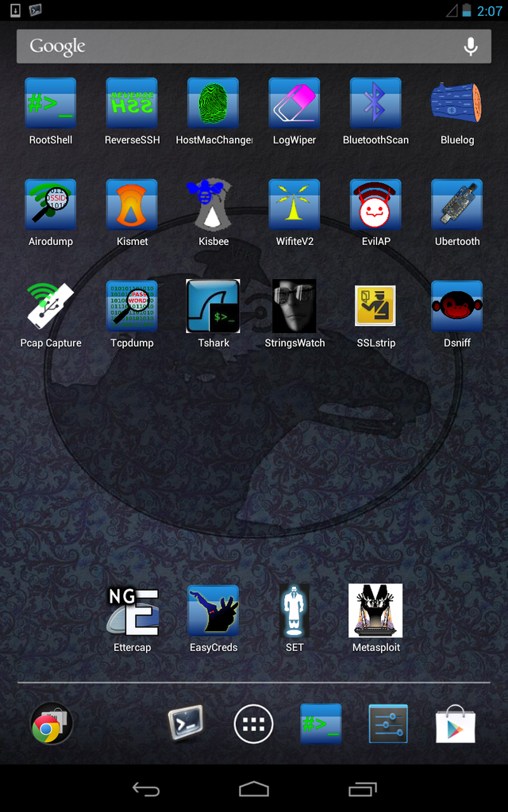Open the Play Store in the dock

coord(456,723)
